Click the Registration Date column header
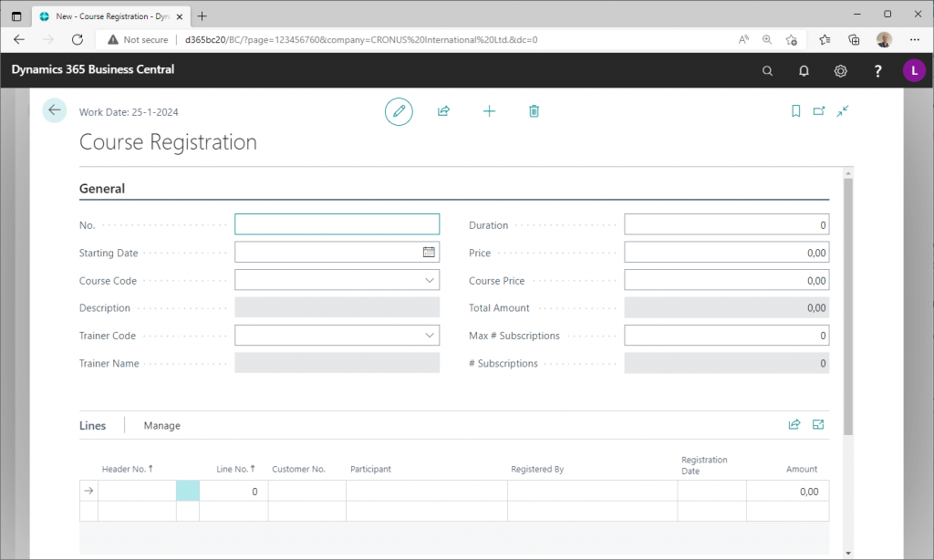Screen dimensions: 934x560 click(x=704, y=465)
